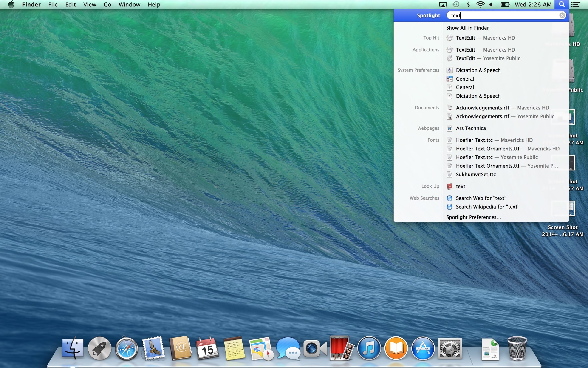Open the Edit menu
Screen dimensions: 588x368
click(x=71, y=4)
